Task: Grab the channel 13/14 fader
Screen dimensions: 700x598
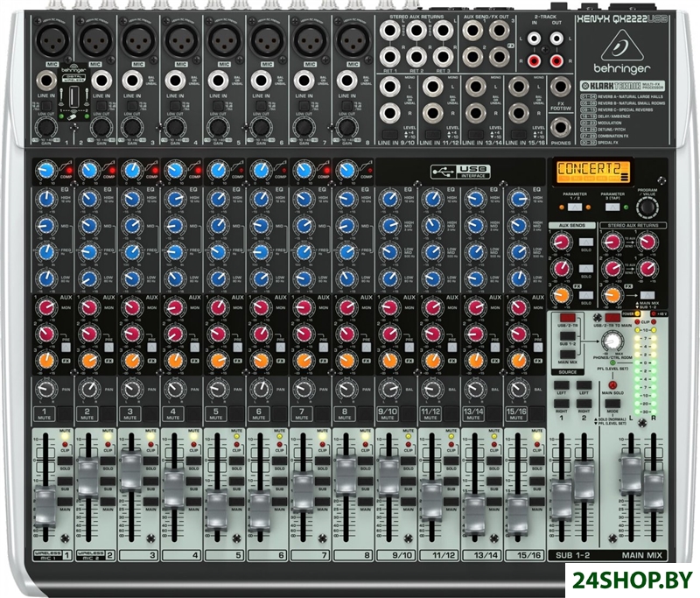Action: coord(474,516)
